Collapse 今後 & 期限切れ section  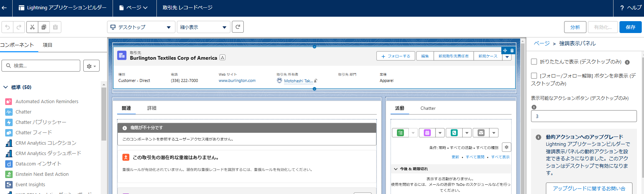tap(396, 169)
